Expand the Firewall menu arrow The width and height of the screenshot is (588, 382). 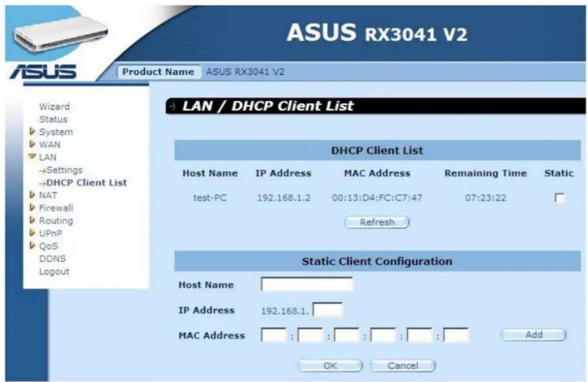[x=32, y=207]
